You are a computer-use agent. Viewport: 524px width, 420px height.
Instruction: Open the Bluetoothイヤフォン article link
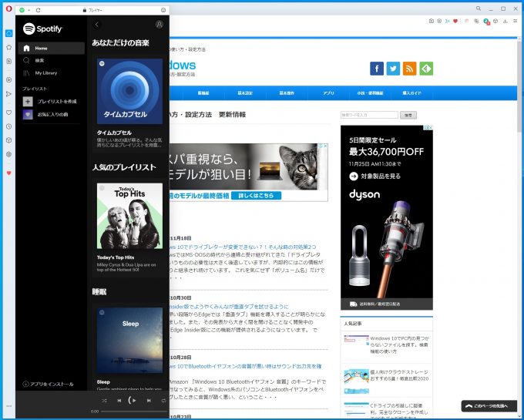point(246,366)
